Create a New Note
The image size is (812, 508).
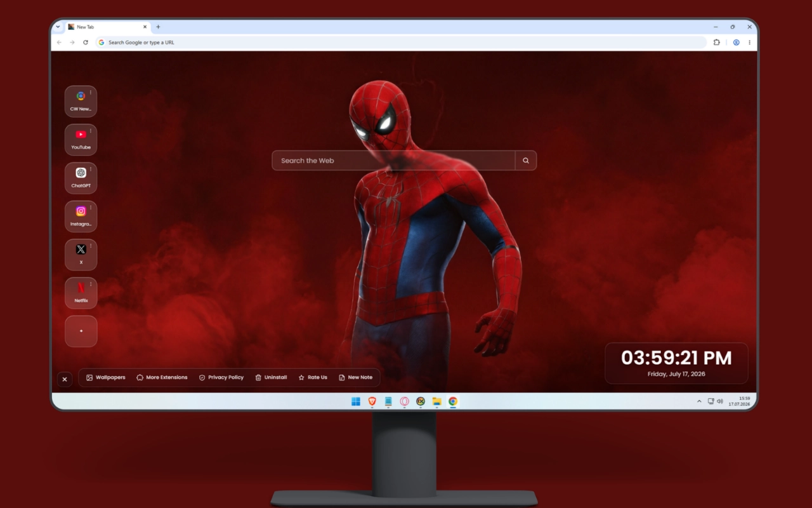(356, 377)
